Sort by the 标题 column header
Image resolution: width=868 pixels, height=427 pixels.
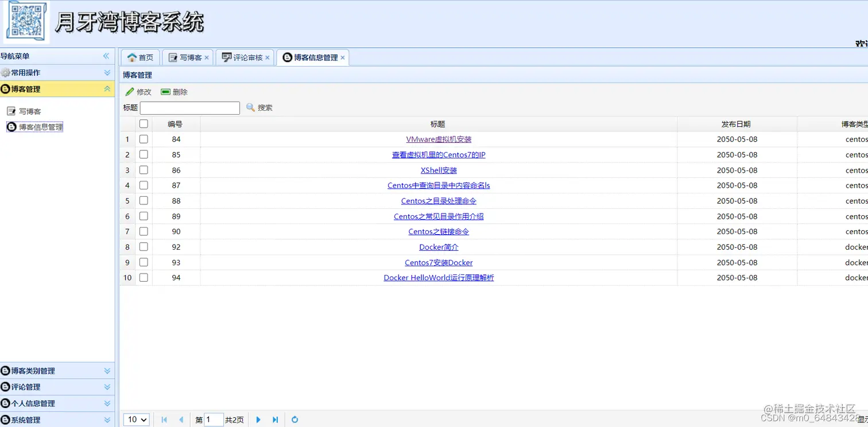click(438, 124)
